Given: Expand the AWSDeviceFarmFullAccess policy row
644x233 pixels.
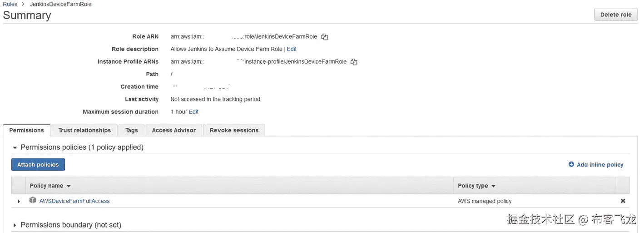Looking at the screenshot, I should coord(19,201).
